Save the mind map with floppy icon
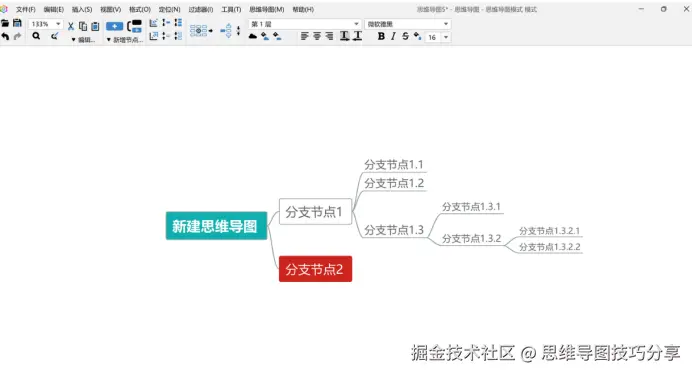 pos(17,23)
